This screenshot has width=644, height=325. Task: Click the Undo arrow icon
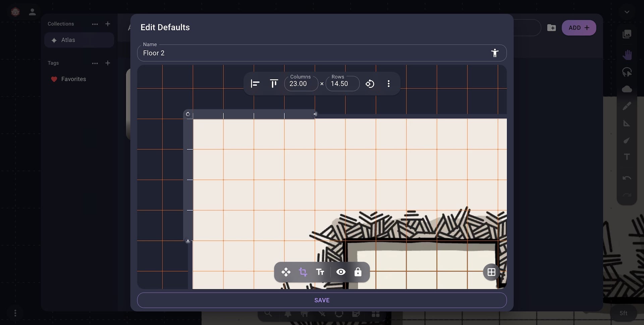click(627, 178)
